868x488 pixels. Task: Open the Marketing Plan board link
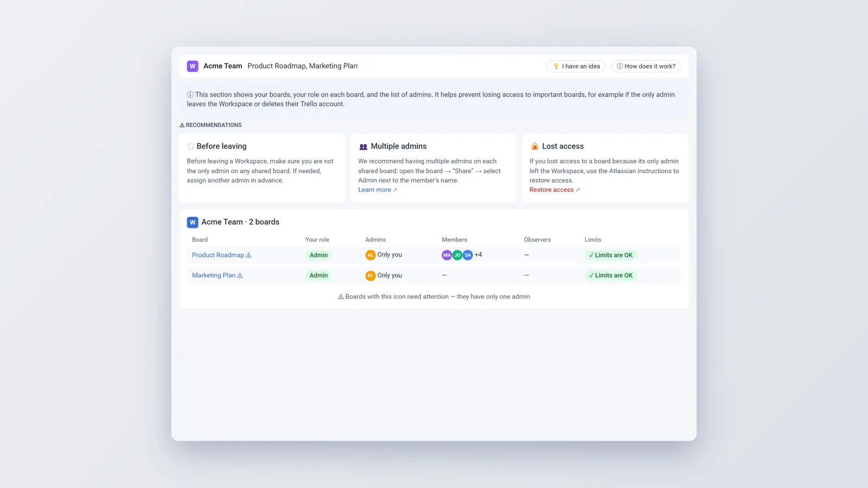tap(214, 275)
